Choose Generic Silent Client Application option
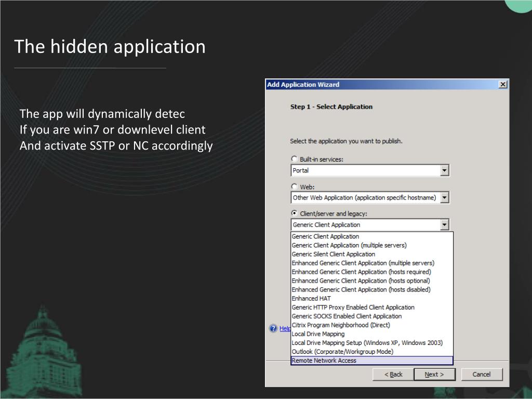 (372, 254)
